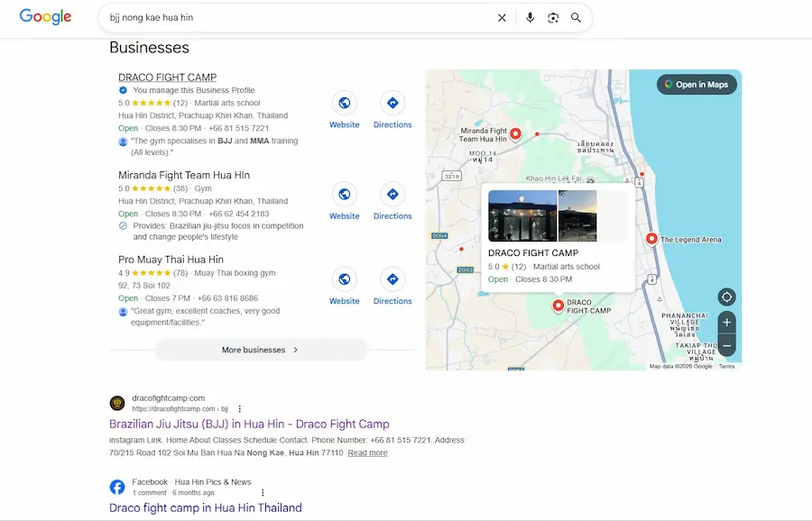Select the DRACO FIGHT CAMP map pin
Image resolution: width=812 pixels, height=521 pixels.
point(558,306)
